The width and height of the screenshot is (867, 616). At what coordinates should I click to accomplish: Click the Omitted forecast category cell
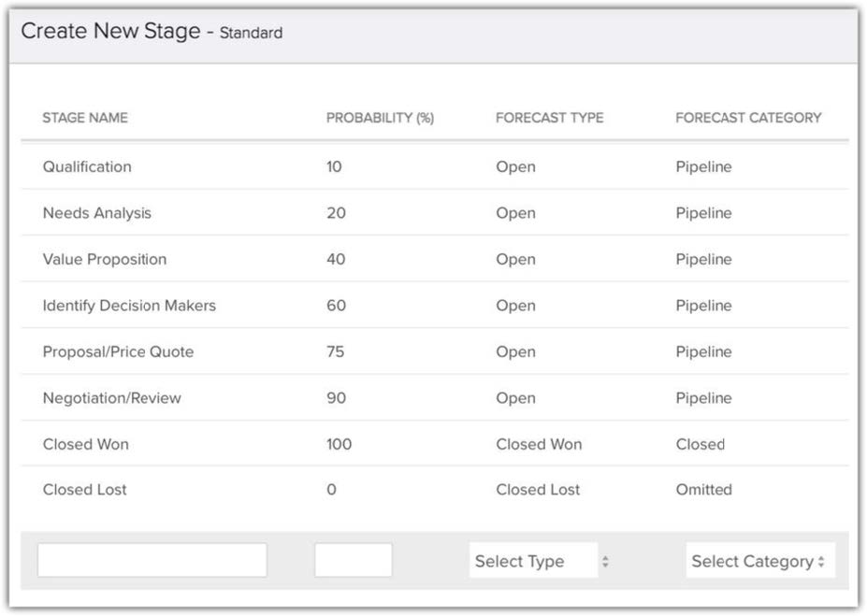[x=703, y=490]
